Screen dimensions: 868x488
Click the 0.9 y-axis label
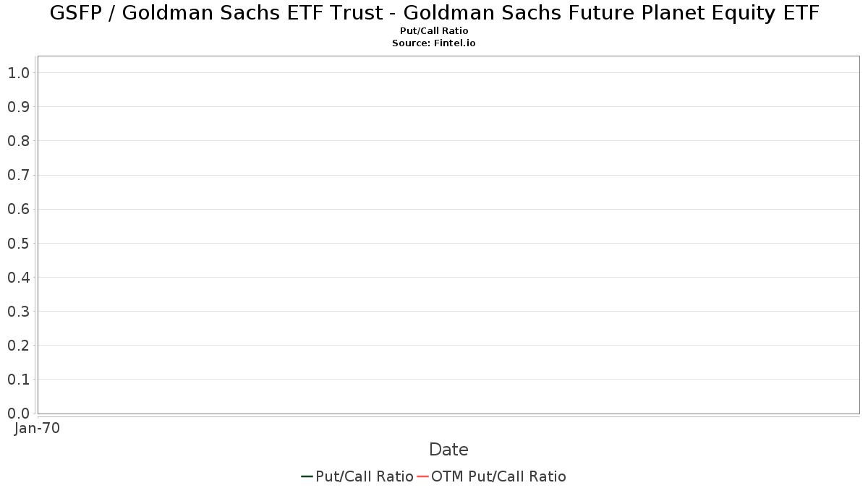[18, 107]
